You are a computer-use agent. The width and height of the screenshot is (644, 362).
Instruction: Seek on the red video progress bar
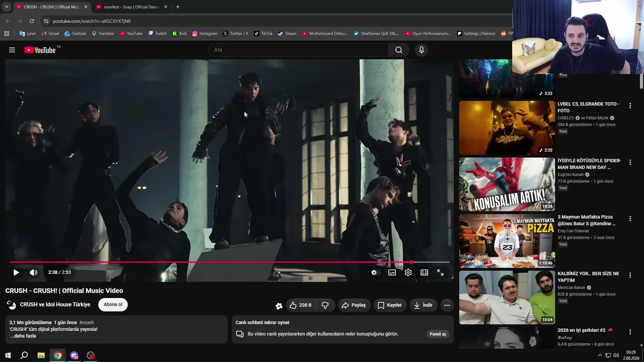[229, 262]
